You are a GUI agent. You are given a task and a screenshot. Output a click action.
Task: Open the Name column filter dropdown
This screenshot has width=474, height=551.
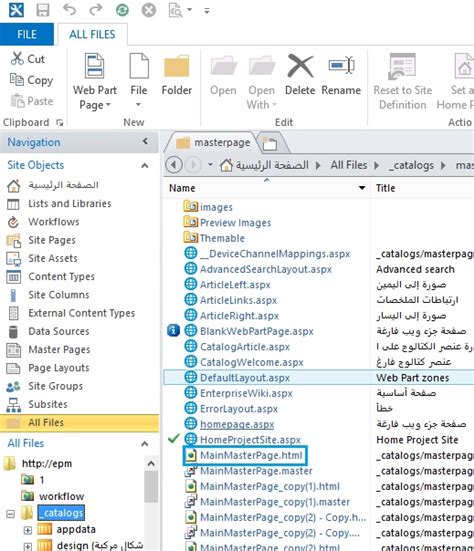click(x=362, y=188)
